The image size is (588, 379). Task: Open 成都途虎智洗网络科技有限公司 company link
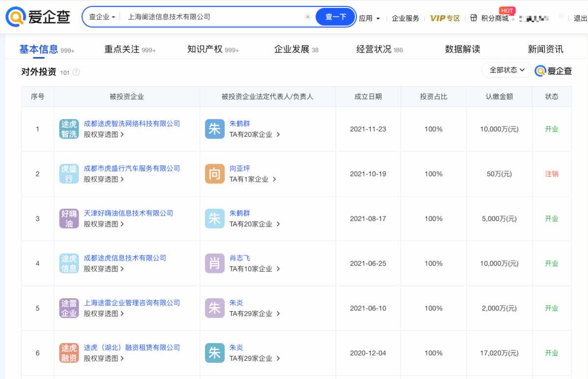click(x=132, y=124)
